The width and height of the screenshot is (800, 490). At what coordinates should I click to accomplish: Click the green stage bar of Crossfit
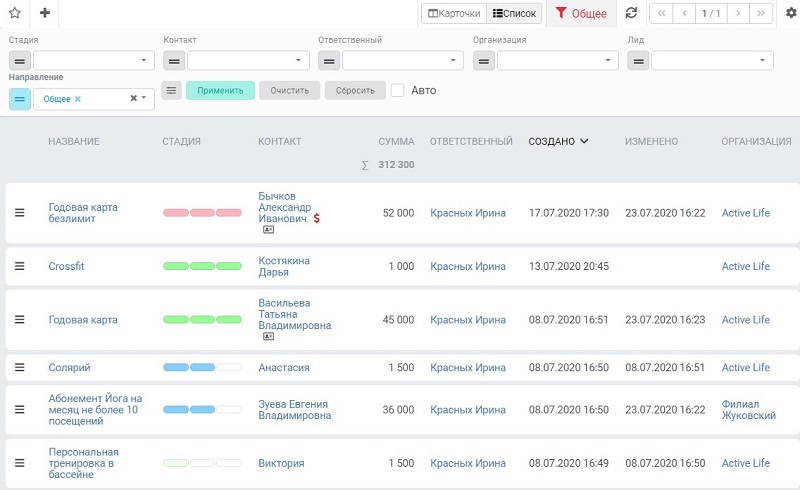click(x=202, y=266)
